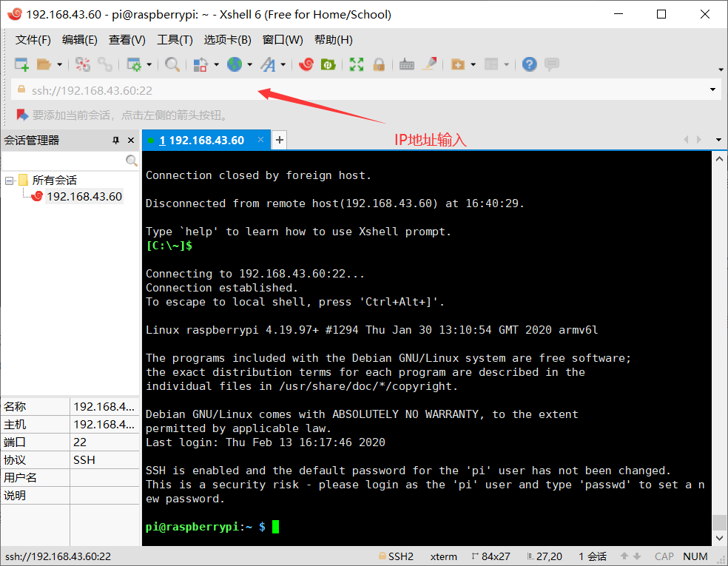
Task: Open Session Properties from the toolbar
Action: (133, 64)
